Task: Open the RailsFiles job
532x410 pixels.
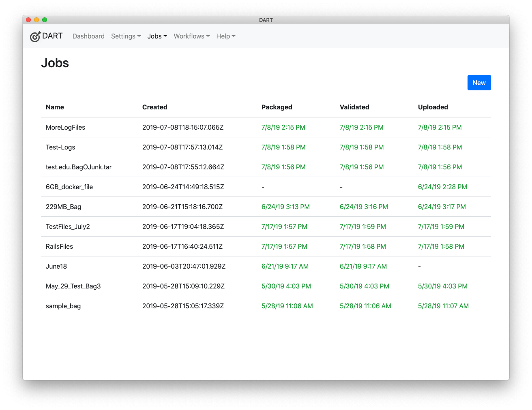Action: pyautogui.click(x=59, y=246)
